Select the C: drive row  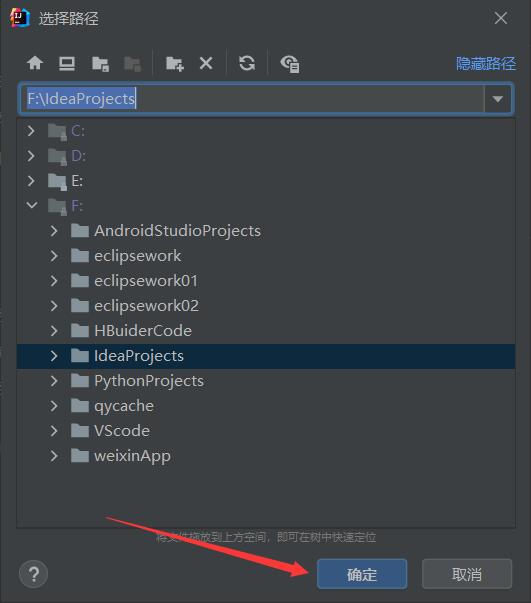(266, 131)
